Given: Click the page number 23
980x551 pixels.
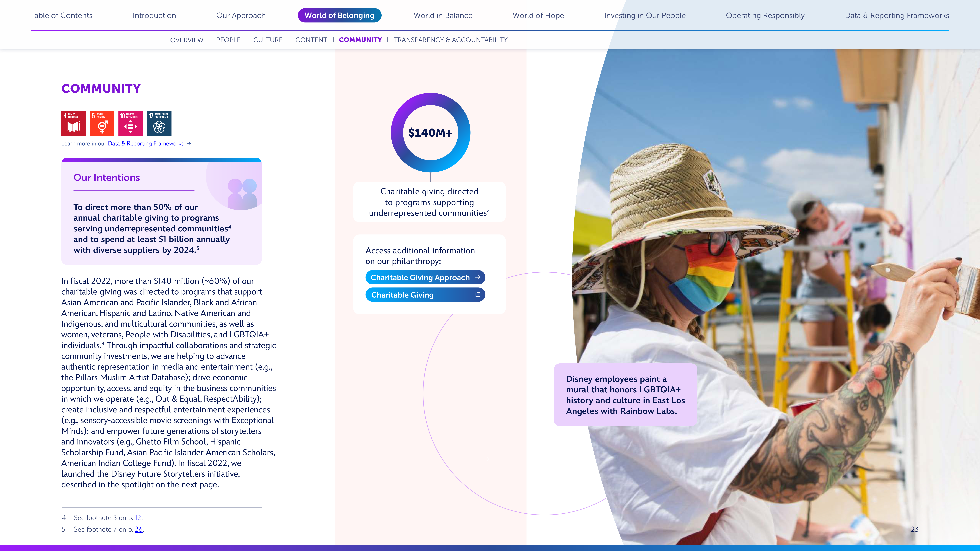Looking at the screenshot, I should 915,529.
